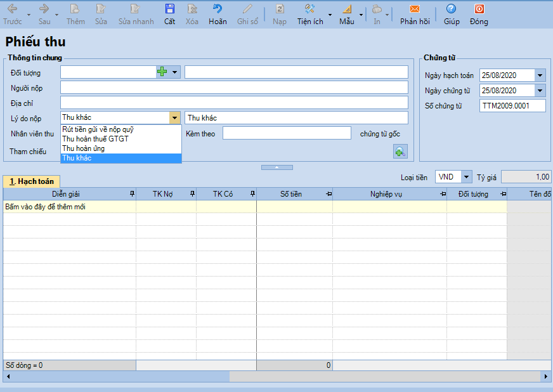Viewport: 553px width, 392px height.
Task: Collapse the Lý do nộp dropdown arrow
Action: click(174, 118)
